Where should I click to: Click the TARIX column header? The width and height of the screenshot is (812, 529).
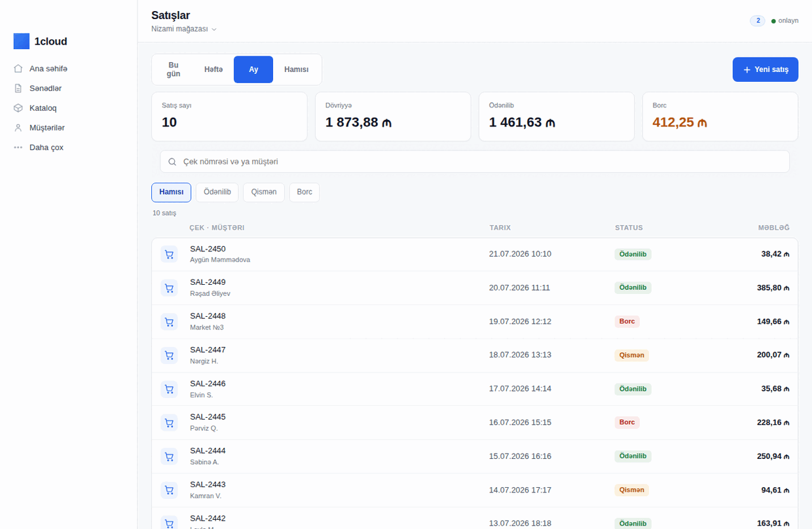[500, 228]
